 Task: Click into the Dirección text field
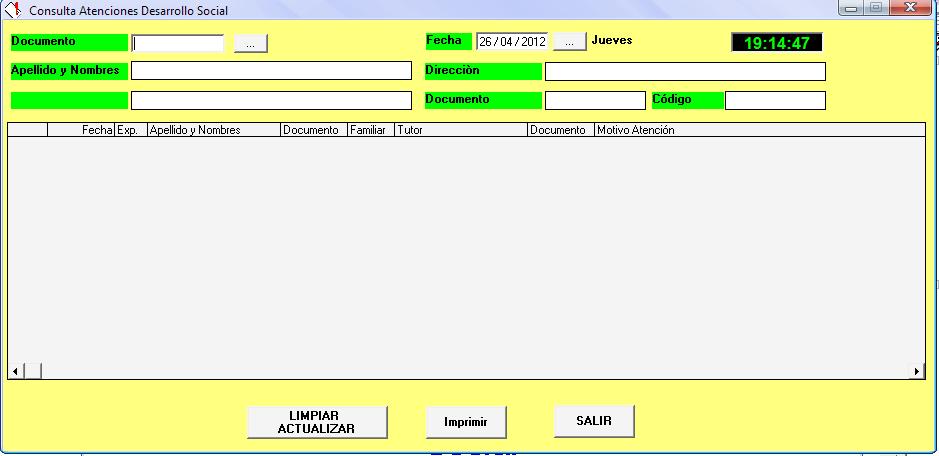[x=684, y=72]
